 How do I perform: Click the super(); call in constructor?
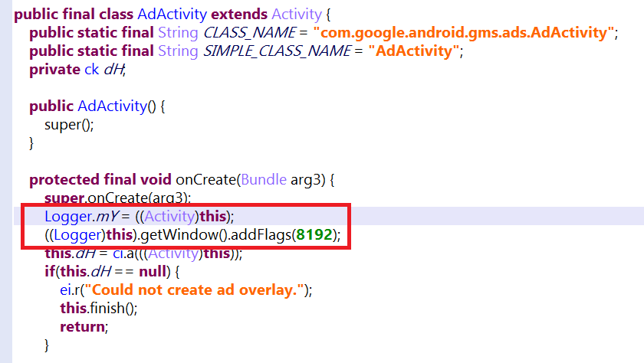69,125
